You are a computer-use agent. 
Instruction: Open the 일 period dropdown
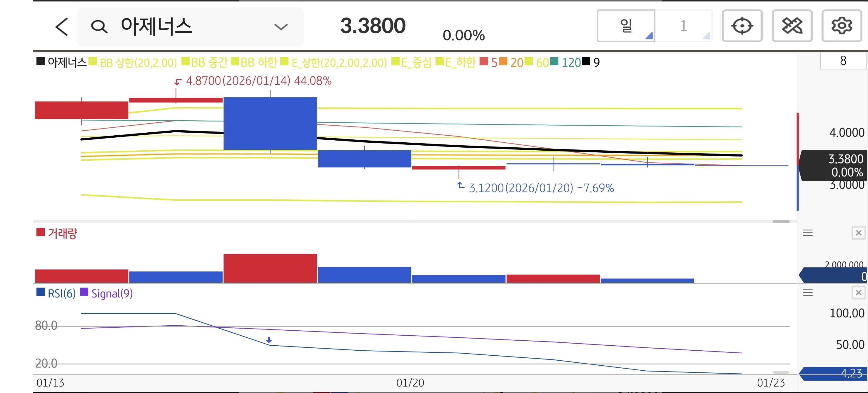[626, 26]
